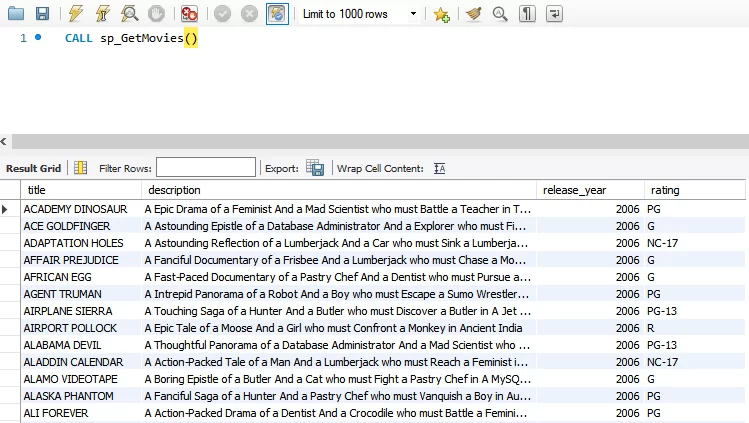Export recordset using disk icon

pyautogui.click(x=315, y=168)
